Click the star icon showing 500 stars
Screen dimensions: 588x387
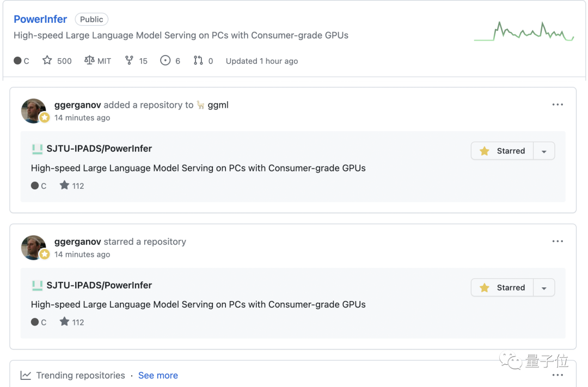click(47, 60)
